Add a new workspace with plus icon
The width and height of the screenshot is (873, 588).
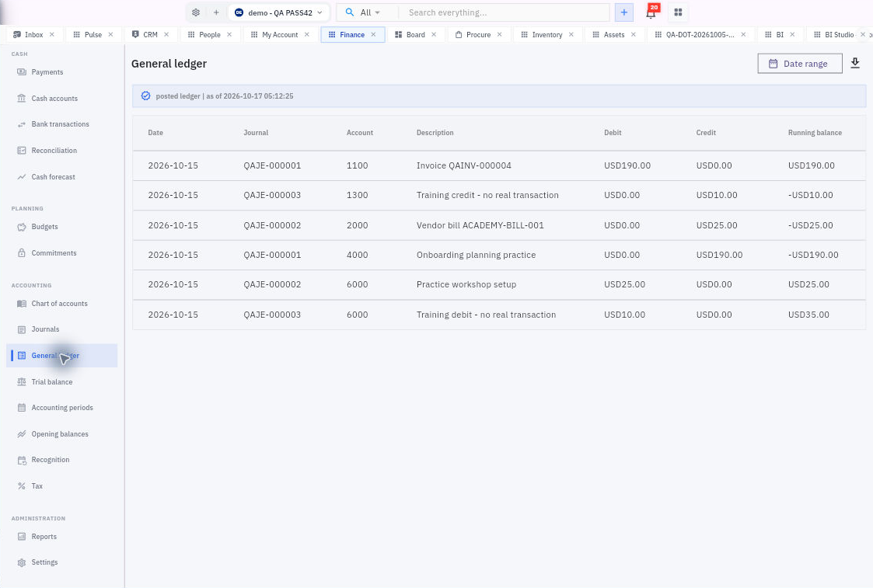pyautogui.click(x=216, y=12)
